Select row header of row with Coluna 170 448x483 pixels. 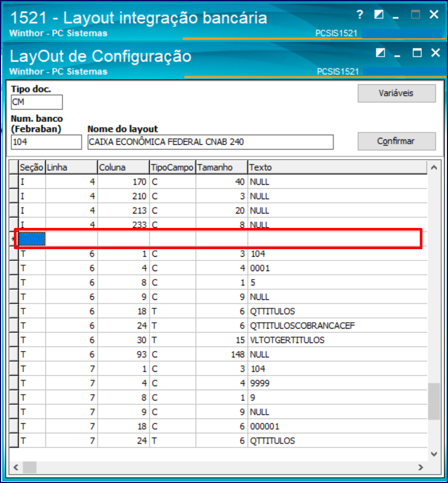14,182
